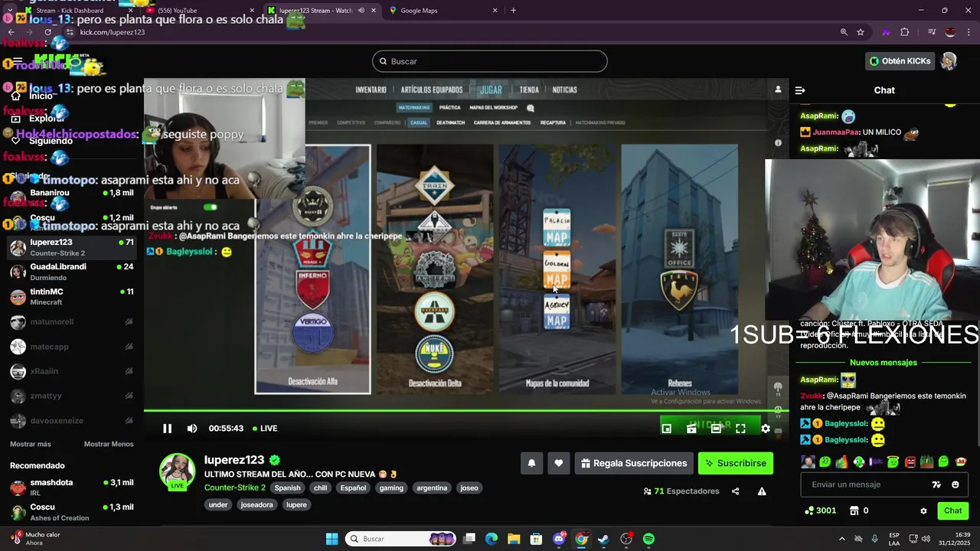The height and width of the screenshot is (551, 980).
Task: Open the 7TV browser extension icon
Action: pyautogui.click(x=887, y=32)
